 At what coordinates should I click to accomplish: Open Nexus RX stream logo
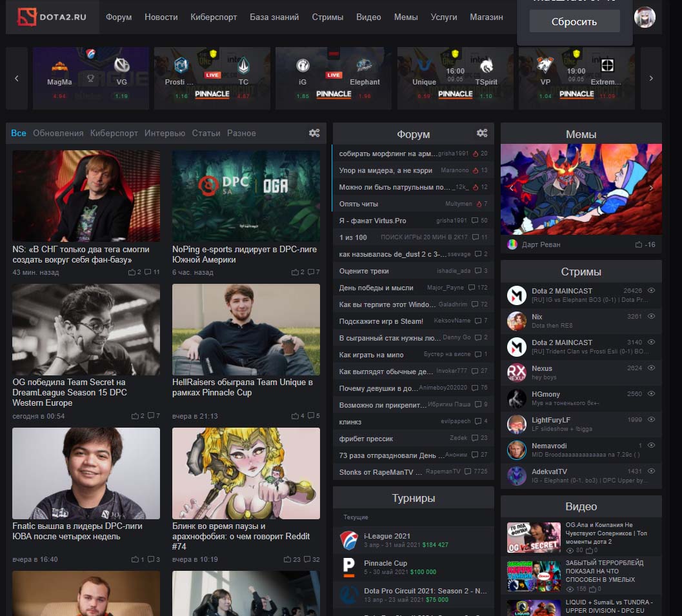pyautogui.click(x=517, y=373)
